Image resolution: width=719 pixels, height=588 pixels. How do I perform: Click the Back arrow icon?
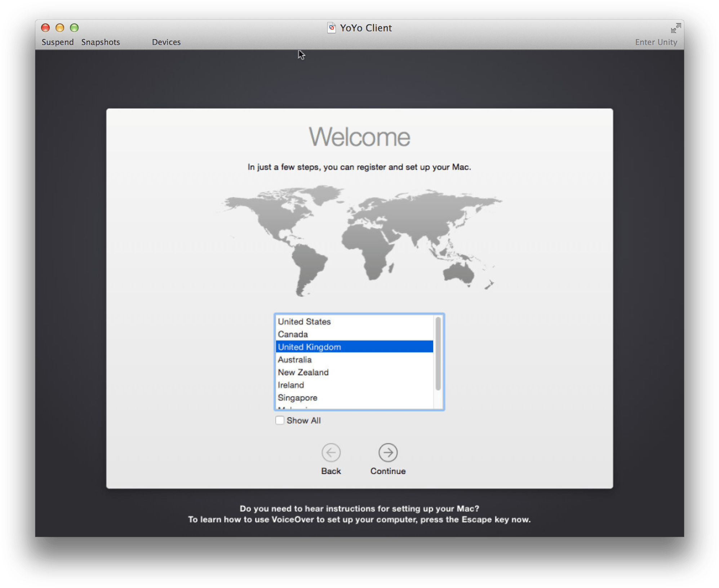click(331, 452)
